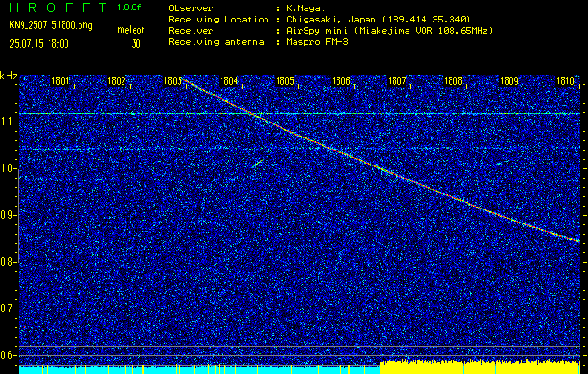This screenshot has height=374, width=588.
Task: Click the Maspro FM-3 antenna text
Action: pos(317,42)
